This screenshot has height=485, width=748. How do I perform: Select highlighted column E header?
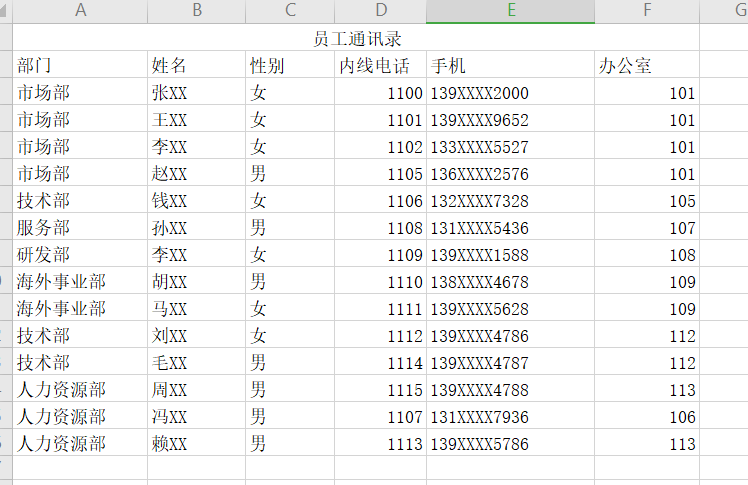pos(510,10)
